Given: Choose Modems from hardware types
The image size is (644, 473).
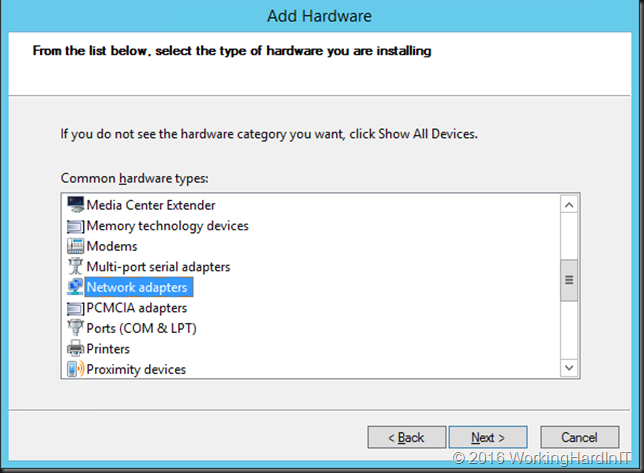Looking at the screenshot, I should pos(112,246).
